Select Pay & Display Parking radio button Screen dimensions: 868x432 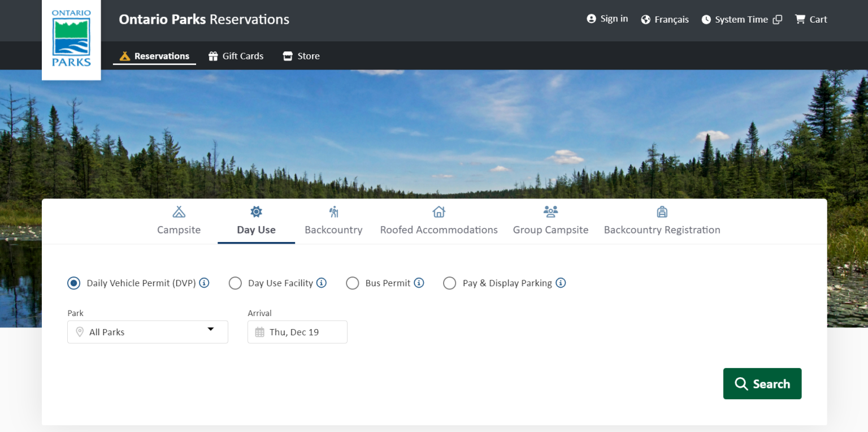pos(450,283)
